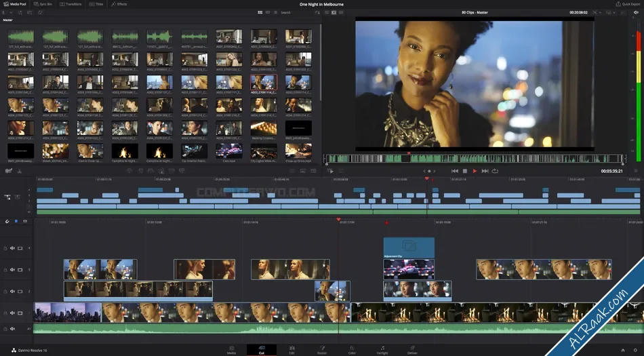The width and height of the screenshot is (644, 356).
Task: Lock audio track A1
Action: click(5, 328)
